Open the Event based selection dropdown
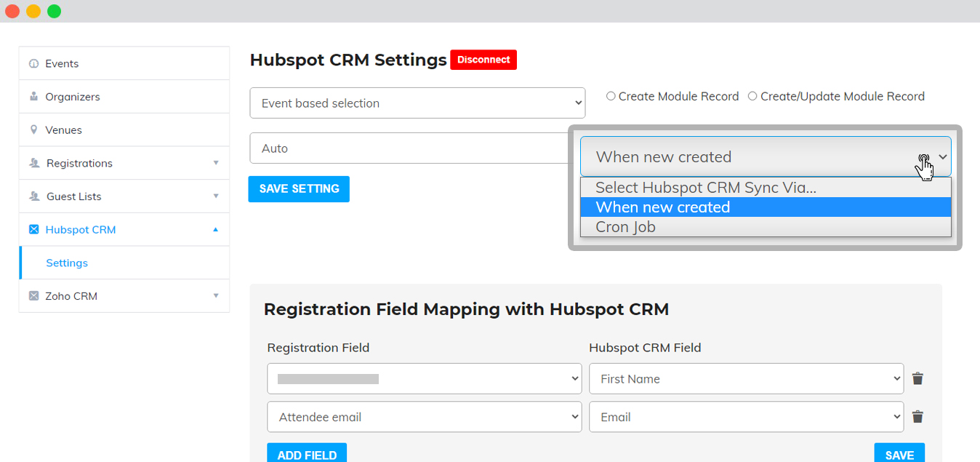Image resolution: width=980 pixels, height=462 pixels. [417, 103]
